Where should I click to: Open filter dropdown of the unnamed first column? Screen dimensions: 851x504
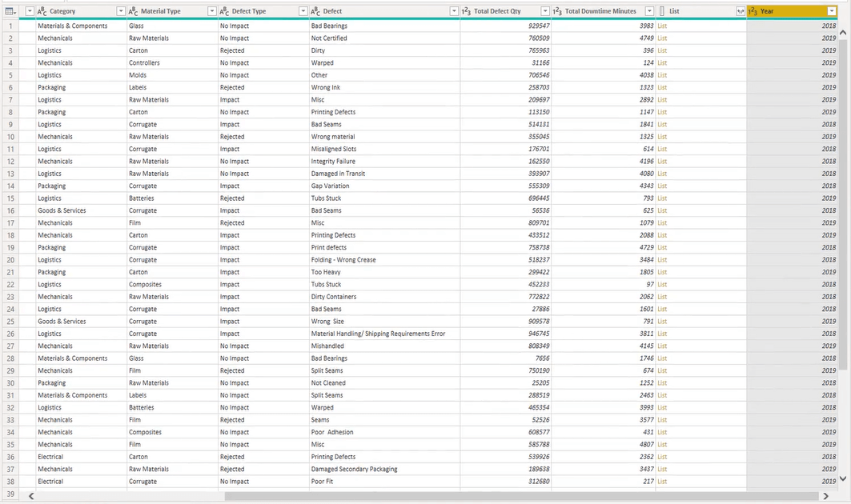coord(30,11)
